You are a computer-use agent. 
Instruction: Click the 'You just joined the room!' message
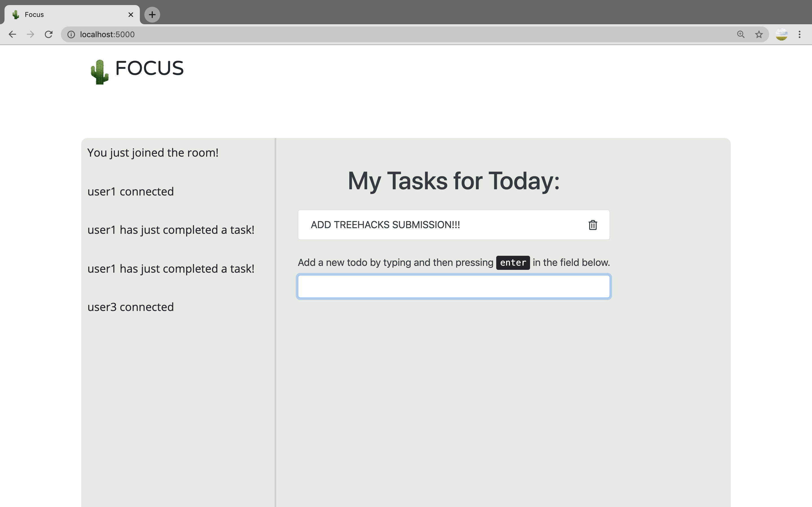pyautogui.click(x=153, y=153)
